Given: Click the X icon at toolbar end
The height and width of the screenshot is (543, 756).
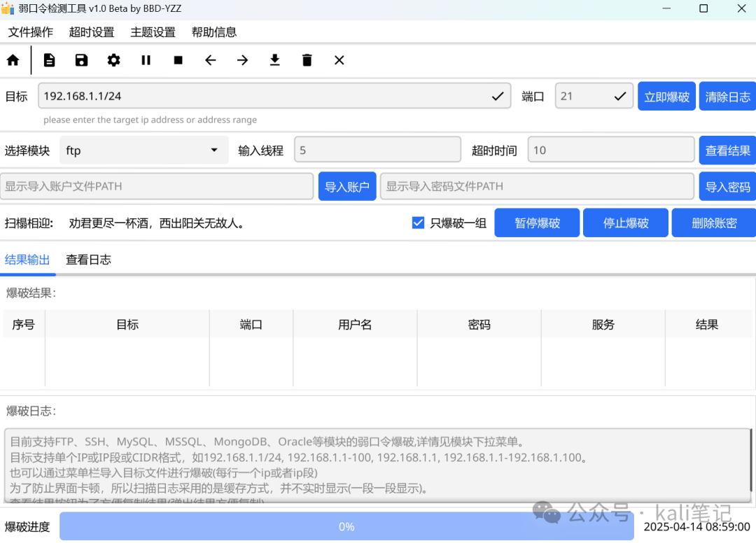Looking at the screenshot, I should click(339, 60).
